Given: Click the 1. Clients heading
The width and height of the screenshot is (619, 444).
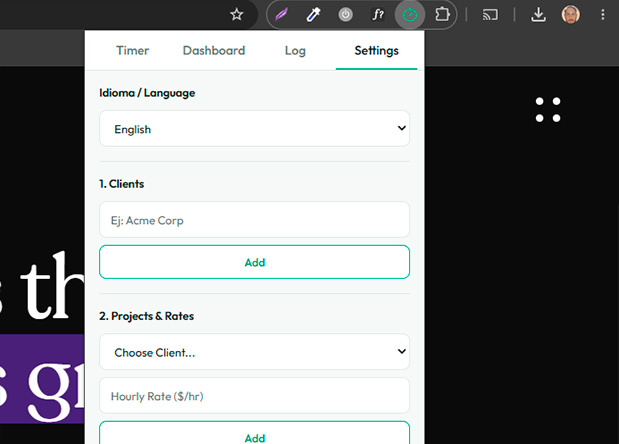Looking at the screenshot, I should point(122,184).
